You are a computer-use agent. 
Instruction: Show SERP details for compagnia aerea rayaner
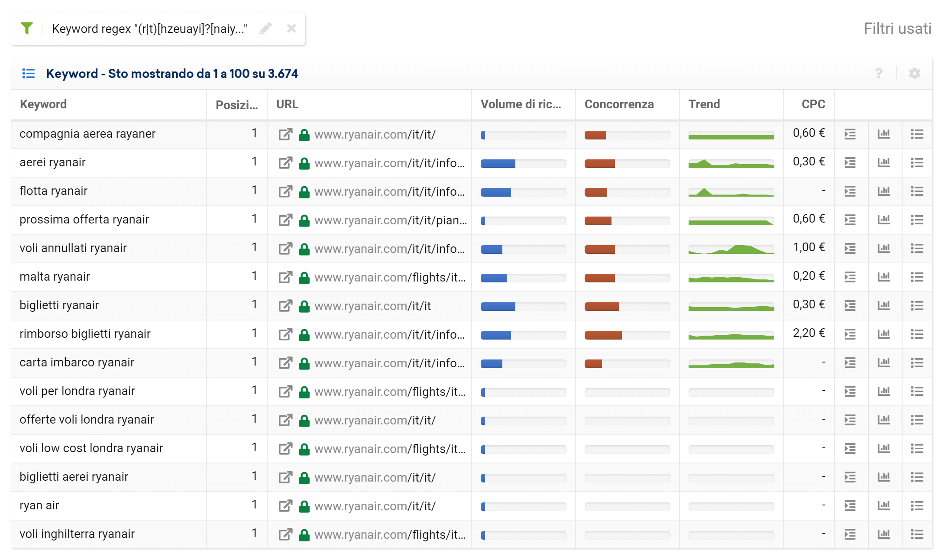pos(850,134)
